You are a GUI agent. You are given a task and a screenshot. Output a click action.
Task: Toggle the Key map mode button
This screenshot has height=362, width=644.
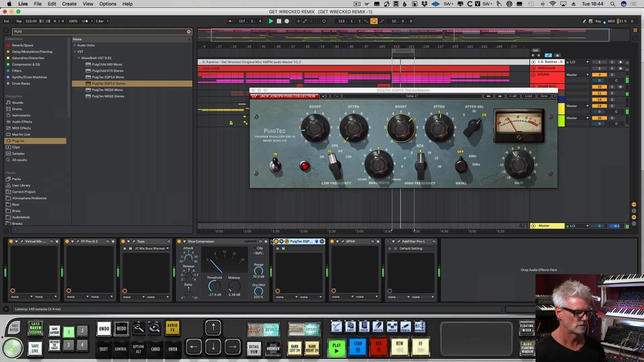click(x=598, y=21)
